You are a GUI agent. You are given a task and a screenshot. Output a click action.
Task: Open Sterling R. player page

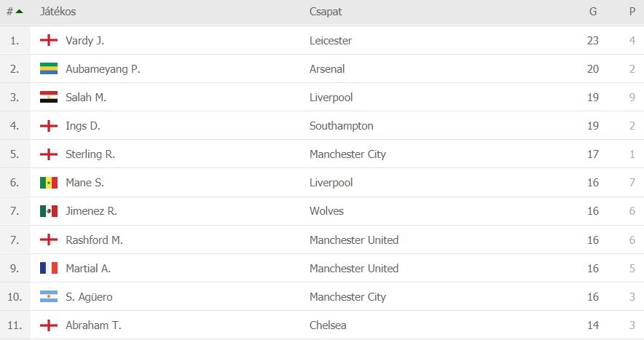click(90, 154)
